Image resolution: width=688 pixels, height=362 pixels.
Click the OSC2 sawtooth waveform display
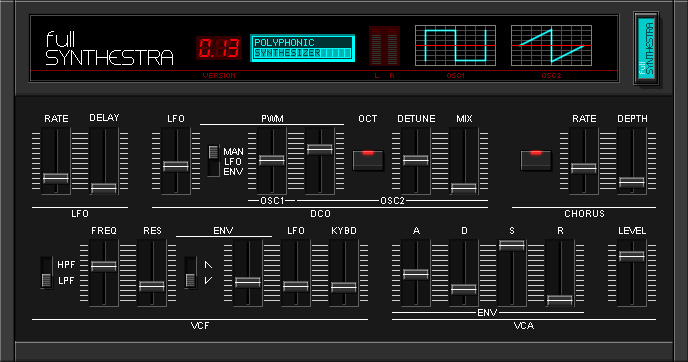pyautogui.click(x=552, y=46)
